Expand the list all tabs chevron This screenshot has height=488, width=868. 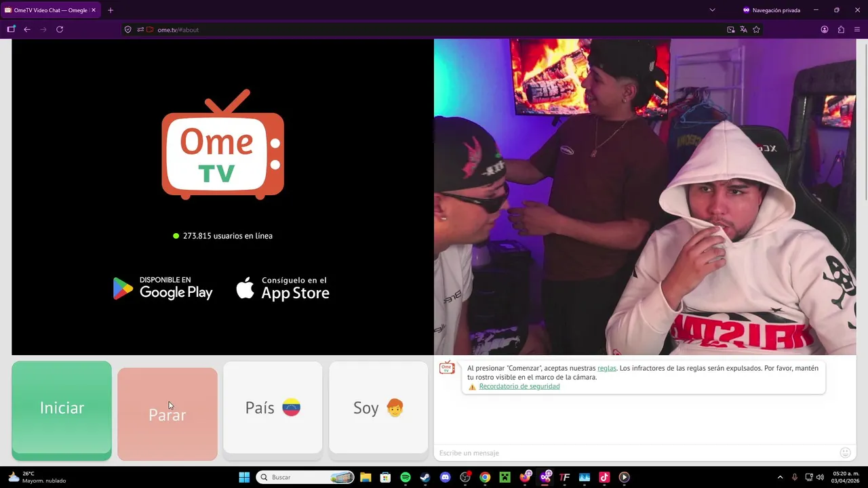[x=712, y=10]
